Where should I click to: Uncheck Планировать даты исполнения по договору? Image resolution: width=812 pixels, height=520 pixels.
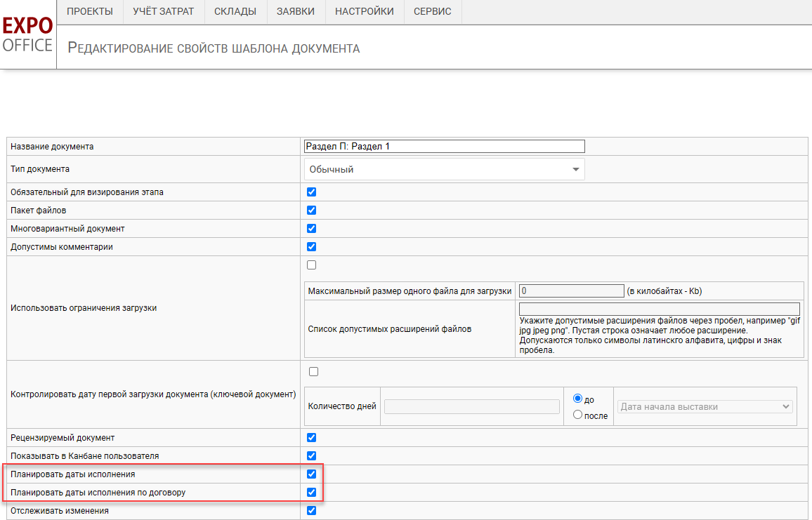pyautogui.click(x=312, y=493)
